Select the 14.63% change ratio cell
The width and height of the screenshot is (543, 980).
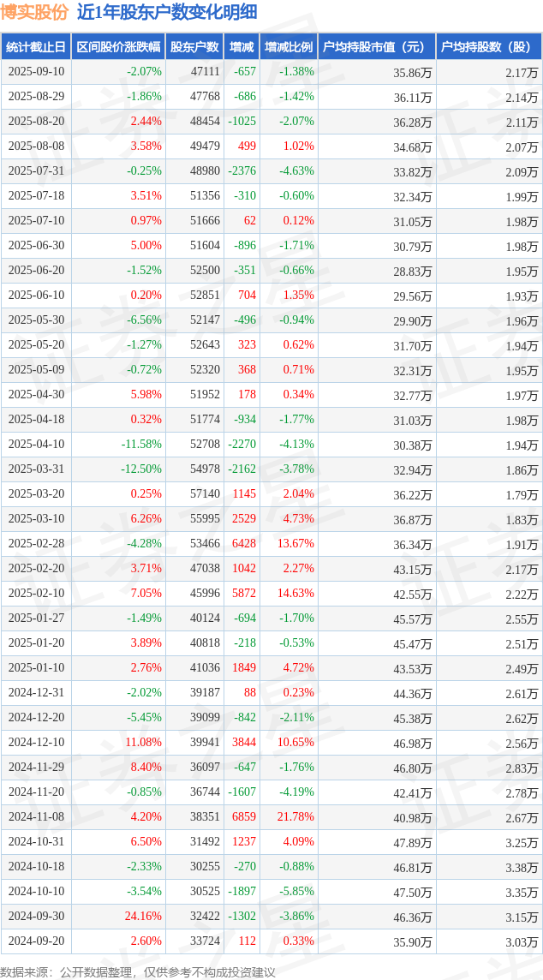pos(296,593)
